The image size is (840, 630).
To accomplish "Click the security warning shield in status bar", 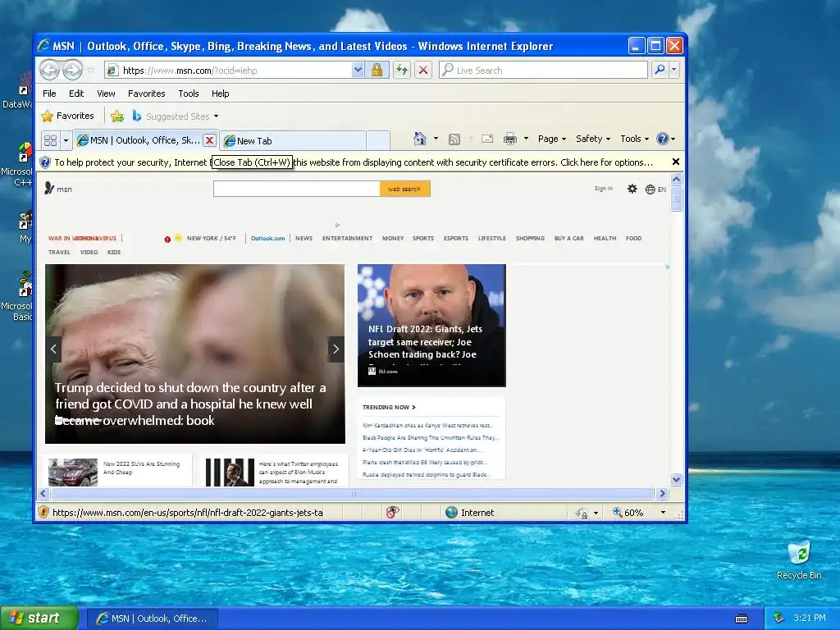I will coord(43,512).
